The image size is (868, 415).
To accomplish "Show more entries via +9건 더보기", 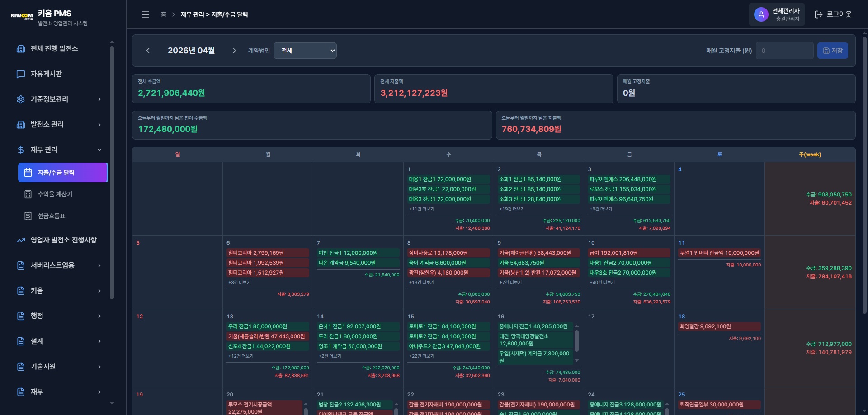I will (x=601, y=209).
